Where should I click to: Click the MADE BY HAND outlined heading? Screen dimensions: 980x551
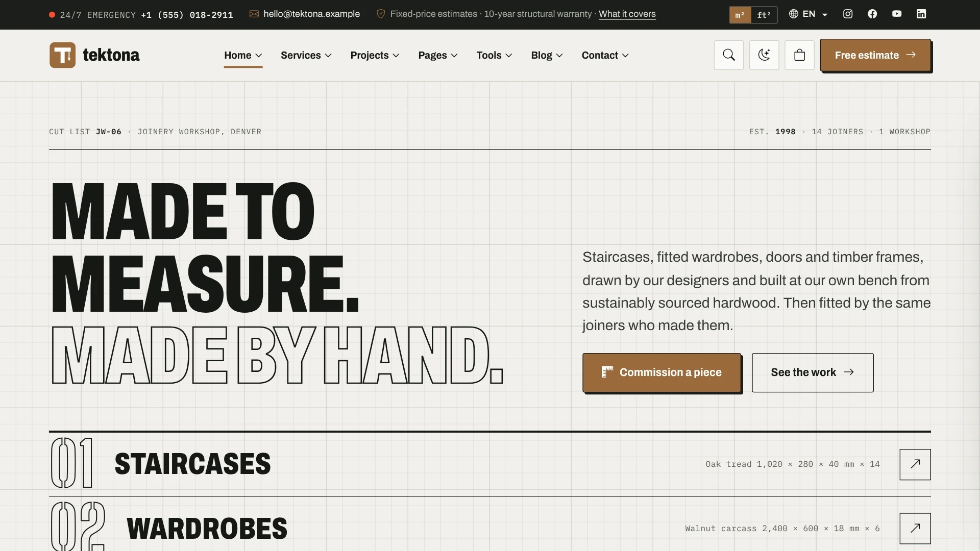[x=278, y=355]
